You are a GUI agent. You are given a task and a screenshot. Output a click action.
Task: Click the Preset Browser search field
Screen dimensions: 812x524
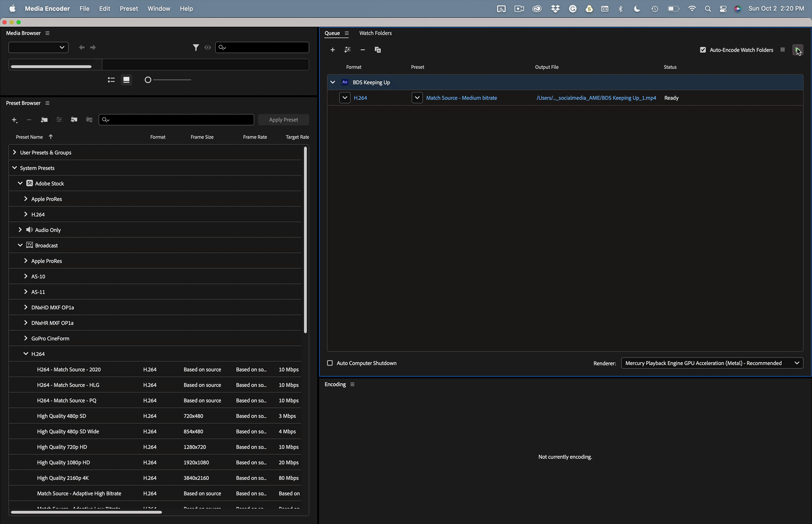[x=176, y=120]
